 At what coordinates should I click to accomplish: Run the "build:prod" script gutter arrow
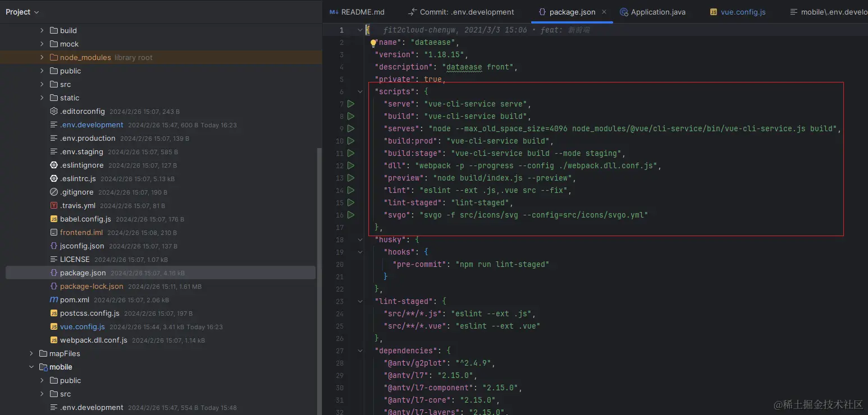[x=351, y=141]
